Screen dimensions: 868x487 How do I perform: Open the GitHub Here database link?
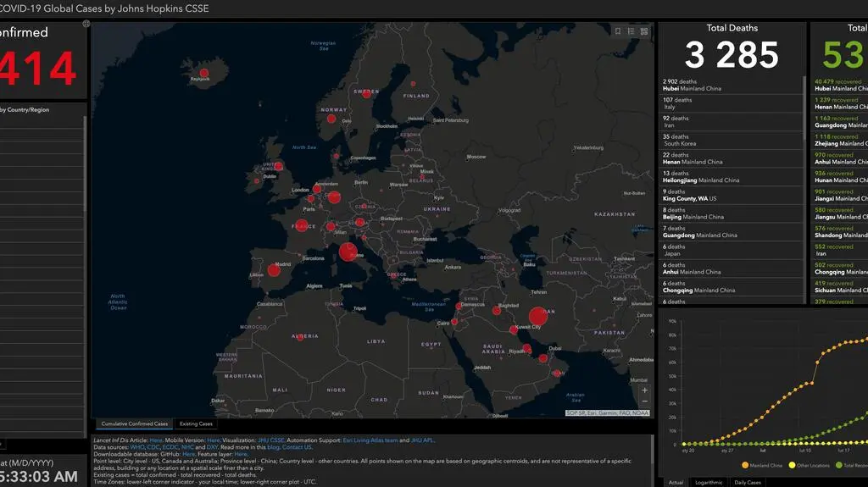point(188,454)
